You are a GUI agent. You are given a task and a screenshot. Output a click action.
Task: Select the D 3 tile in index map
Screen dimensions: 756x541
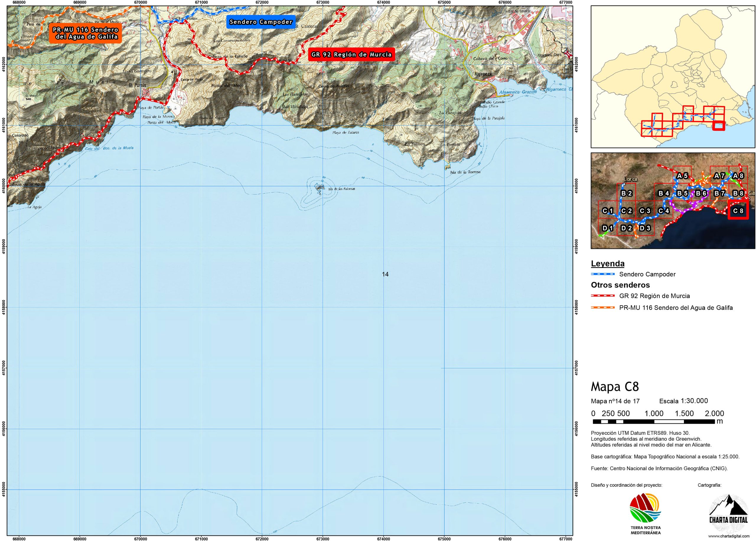[645, 228]
